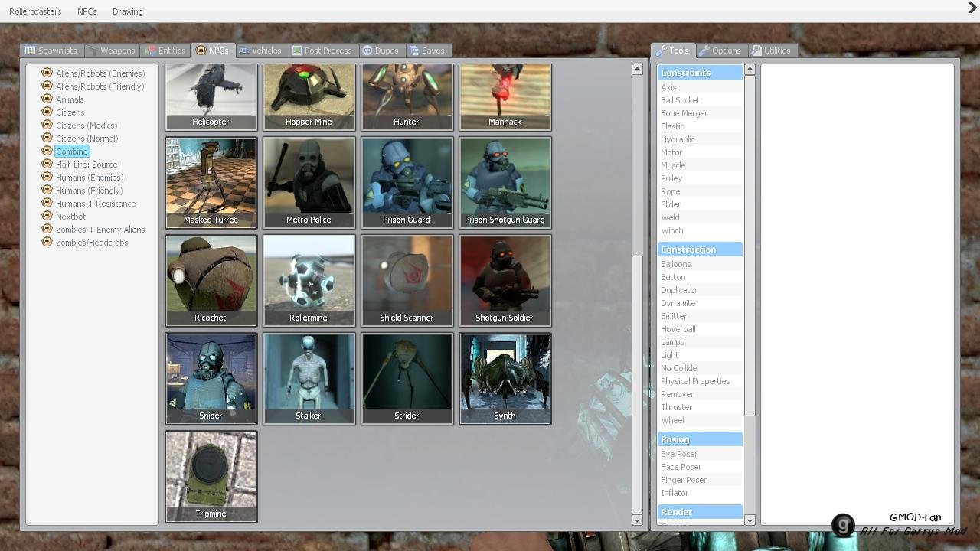Collapse the Construction tool section
The height and width of the screenshot is (551, 980).
[700, 249]
